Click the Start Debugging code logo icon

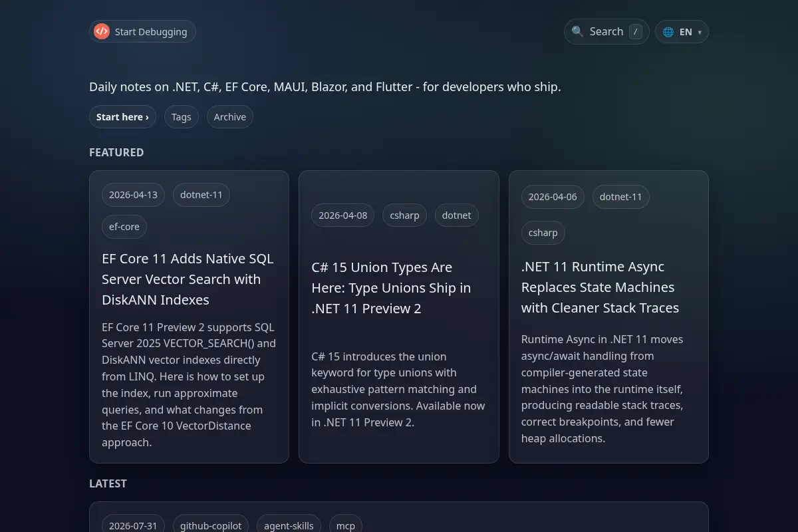click(x=102, y=31)
